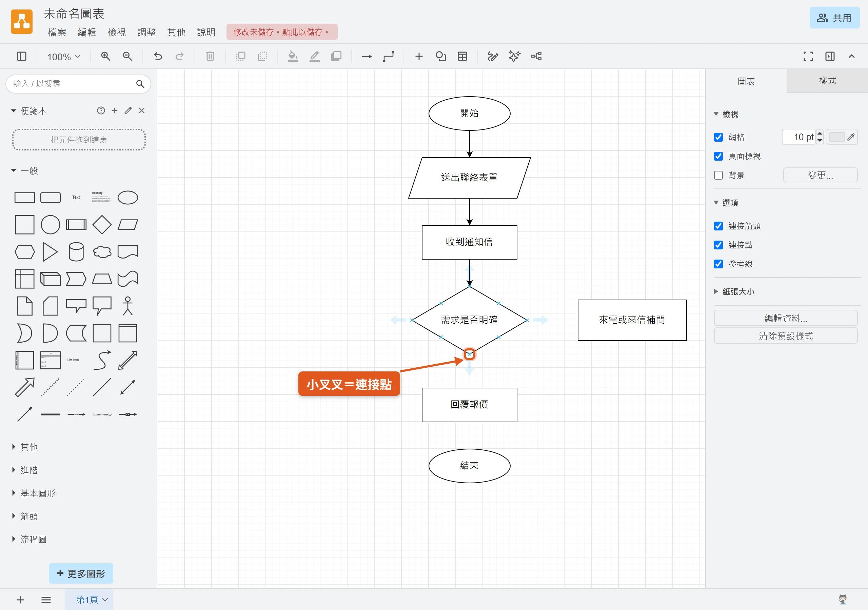Open the connection arrow style tool

click(366, 56)
